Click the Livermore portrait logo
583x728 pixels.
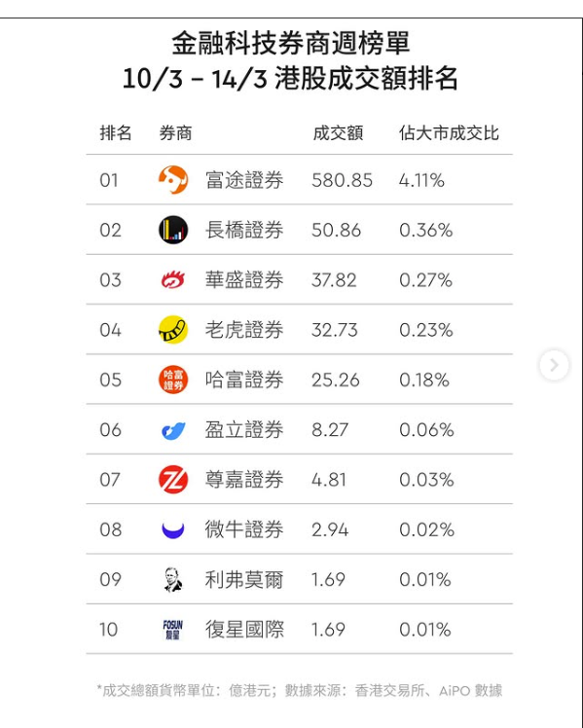pyautogui.click(x=173, y=579)
